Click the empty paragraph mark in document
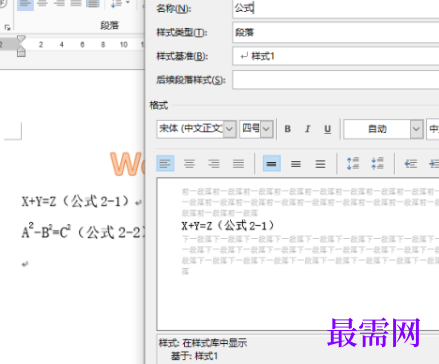 [25, 264]
